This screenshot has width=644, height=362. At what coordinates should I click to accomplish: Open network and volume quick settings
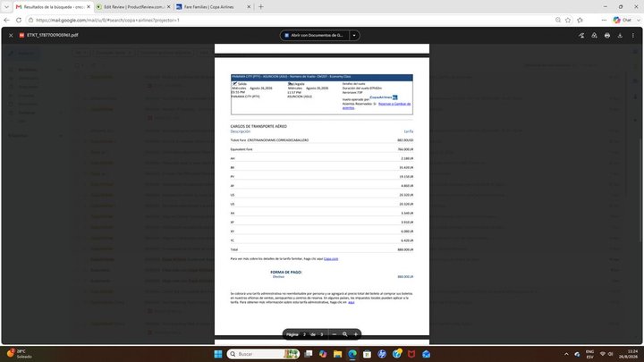tap(606, 354)
